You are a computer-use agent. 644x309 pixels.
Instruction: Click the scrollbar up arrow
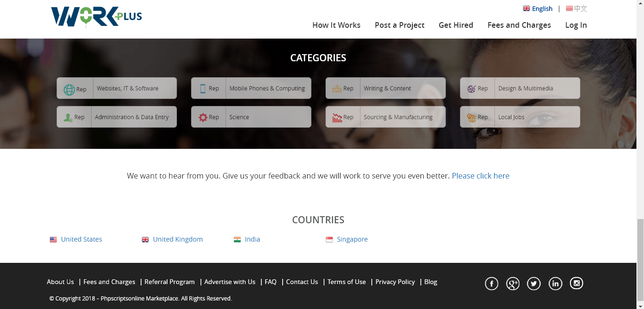click(640, 4)
